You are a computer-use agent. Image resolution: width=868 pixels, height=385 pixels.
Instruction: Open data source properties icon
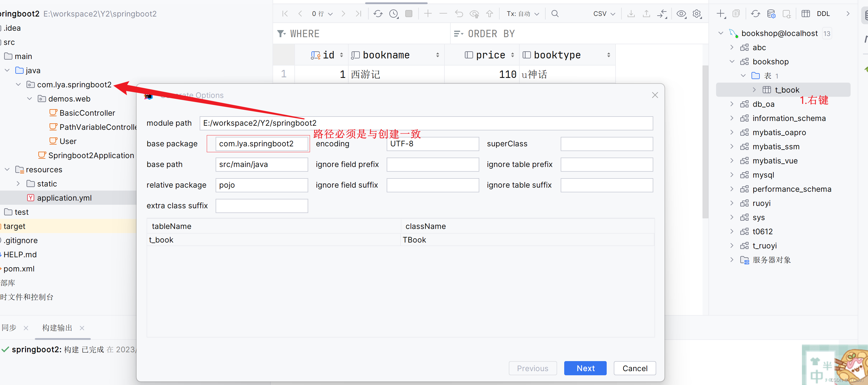[772, 14]
